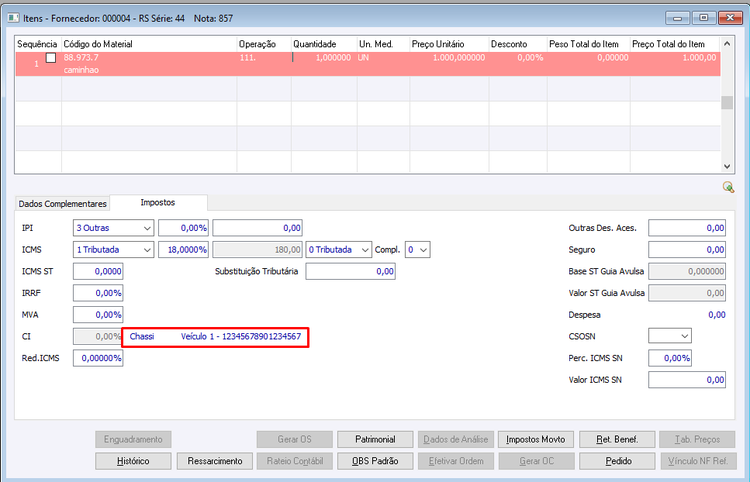Click the IPI value field
The height and width of the screenshot is (482, 750).
coord(257,228)
